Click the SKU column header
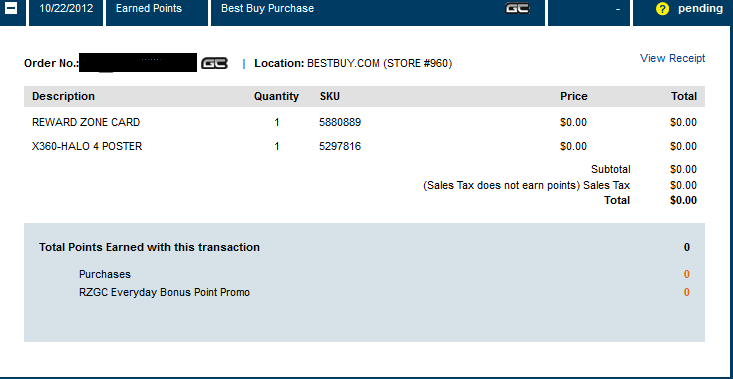Viewport: 733px width, 379px height. click(330, 96)
